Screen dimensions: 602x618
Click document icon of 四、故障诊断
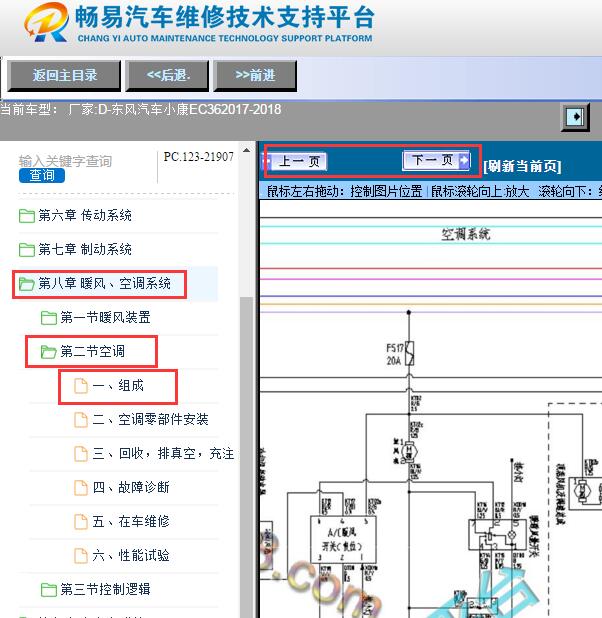tap(81, 488)
